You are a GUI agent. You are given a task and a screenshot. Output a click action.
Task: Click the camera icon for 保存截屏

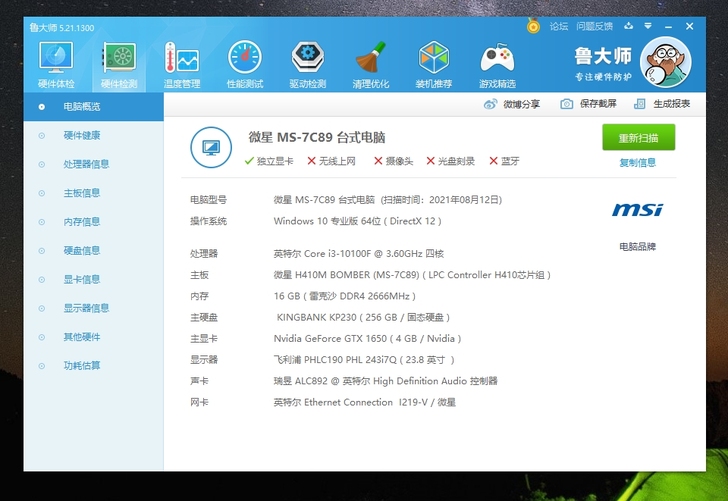(566, 104)
